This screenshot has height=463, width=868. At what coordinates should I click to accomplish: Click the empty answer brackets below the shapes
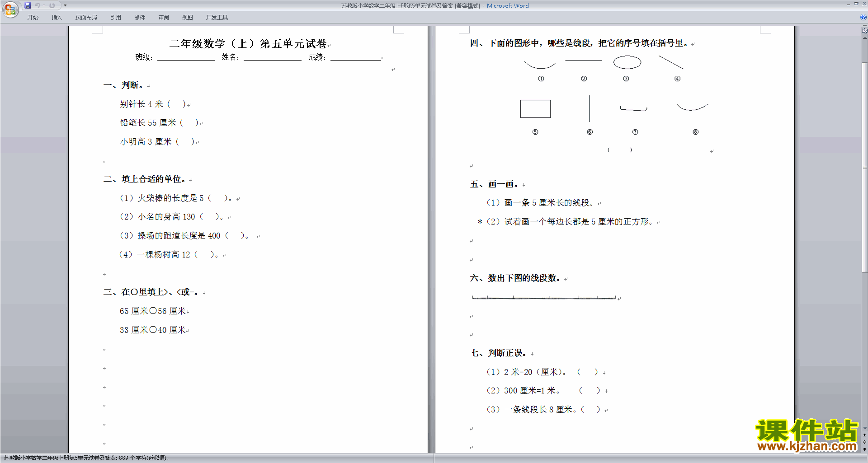(x=620, y=150)
